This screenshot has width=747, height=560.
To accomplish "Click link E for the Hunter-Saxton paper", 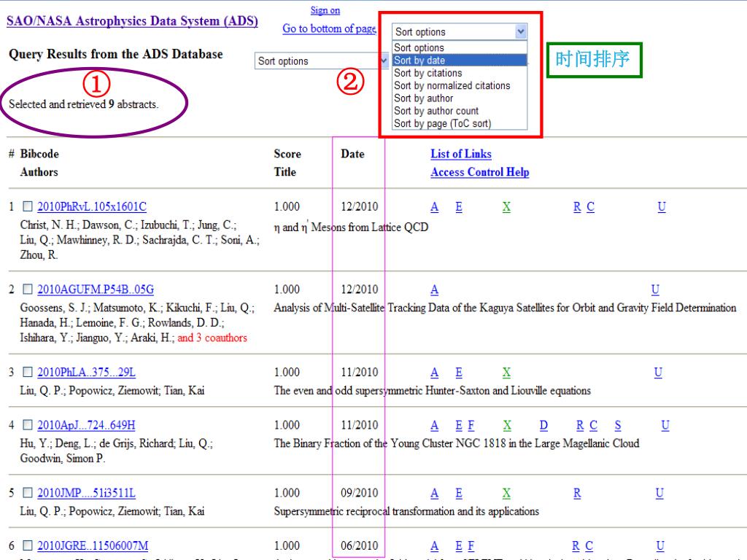I will click(x=459, y=373).
